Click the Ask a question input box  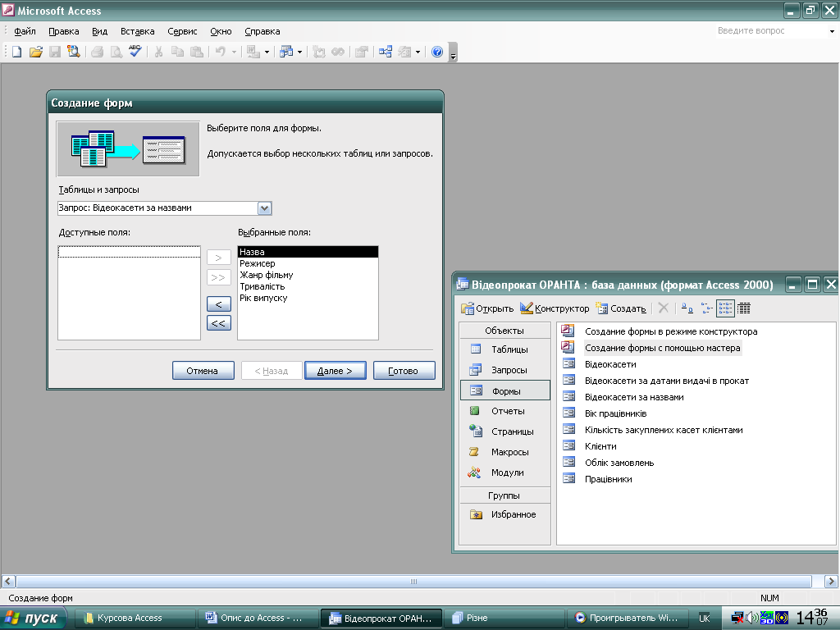pyautogui.click(x=769, y=31)
